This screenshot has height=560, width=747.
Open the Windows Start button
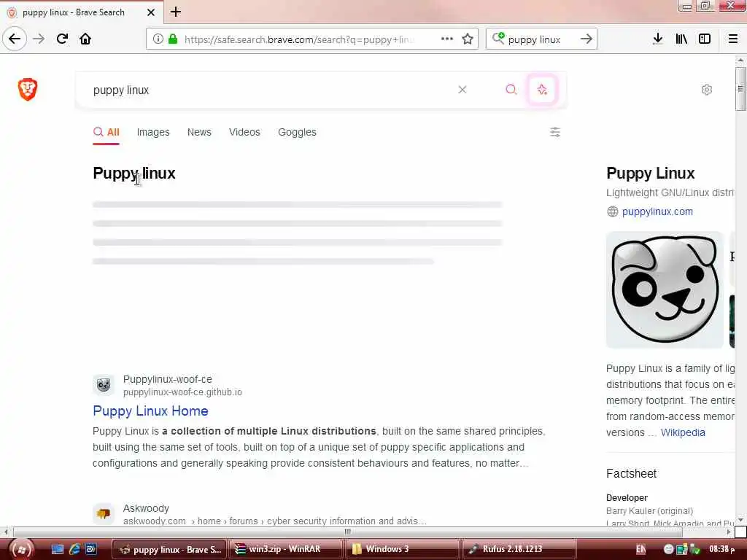pyautogui.click(x=21, y=549)
